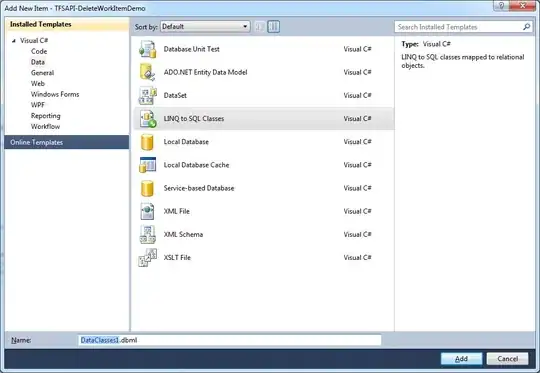540x373 pixels.
Task: Select the Workflow category
Action: pyautogui.click(x=45, y=126)
